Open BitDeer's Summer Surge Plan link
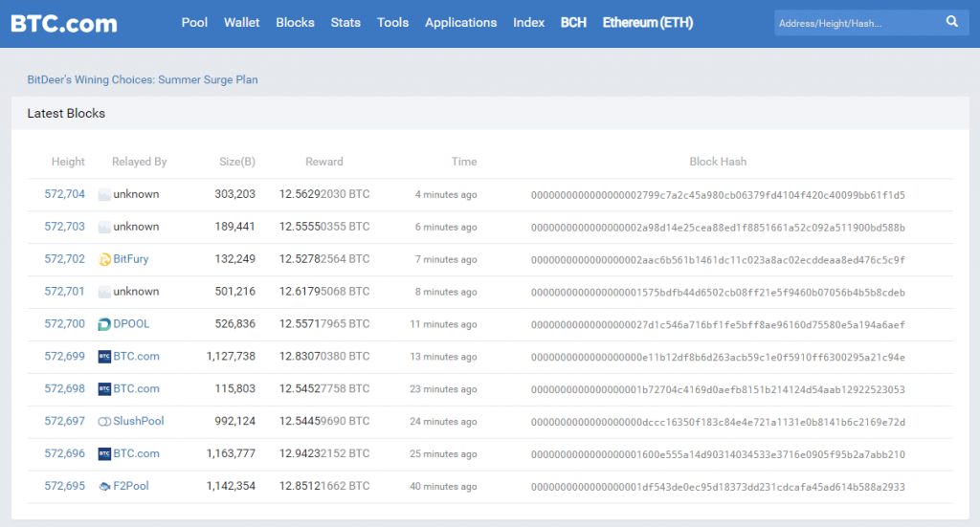Image resolution: width=980 pixels, height=527 pixels. click(x=143, y=80)
